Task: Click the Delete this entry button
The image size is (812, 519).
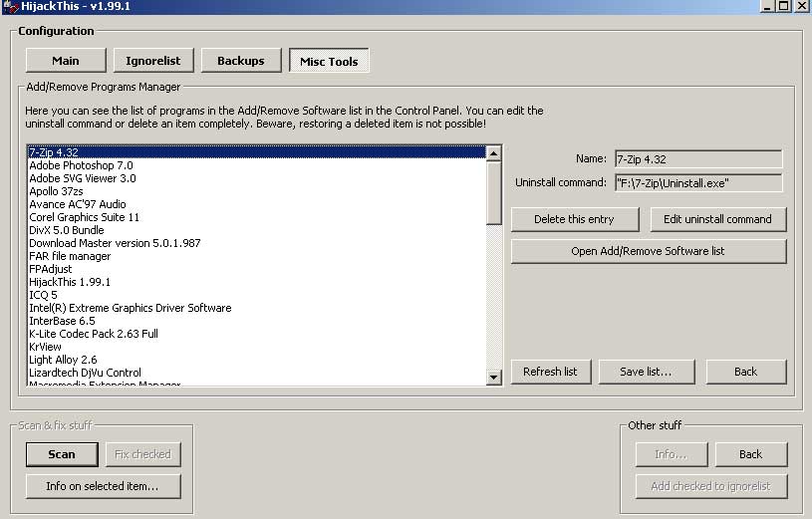Action: point(574,219)
